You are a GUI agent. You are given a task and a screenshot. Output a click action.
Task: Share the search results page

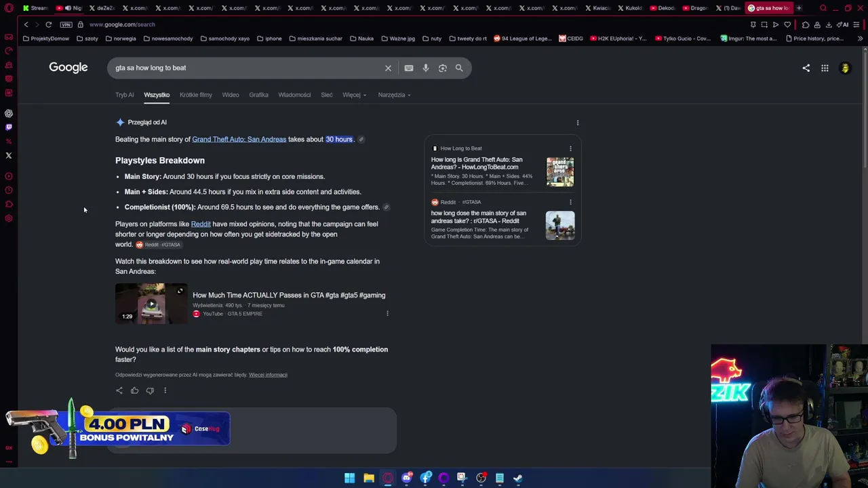coord(806,68)
